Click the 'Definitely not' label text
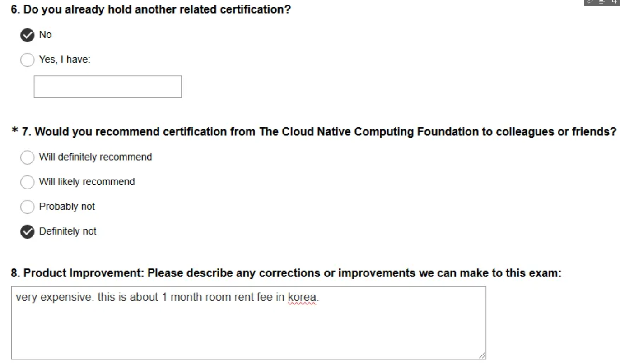The width and height of the screenshot is (620, 364). (x=68, y=231)
